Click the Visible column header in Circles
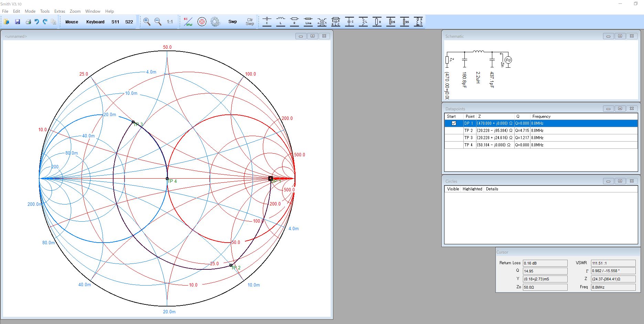The height and width of the screenshot is (324, 644). point(453,189)
